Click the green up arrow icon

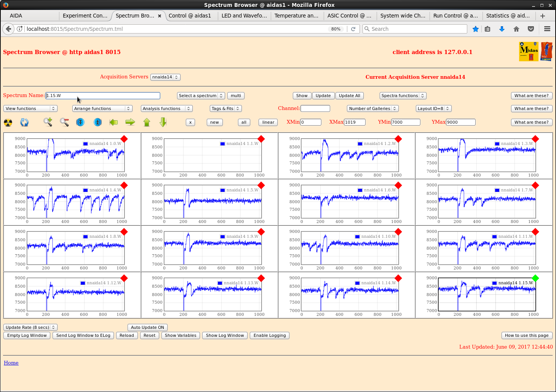[147, 122]
